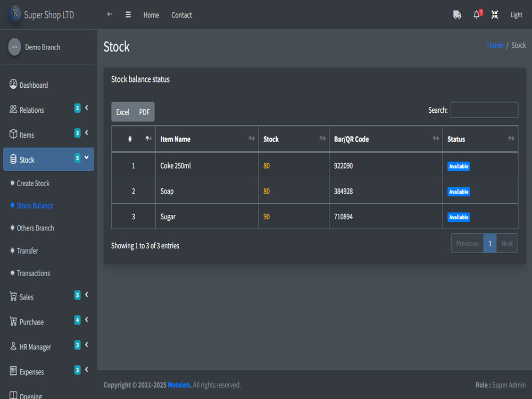Click the Available badge for Coke 250ml

click(459, 166)
